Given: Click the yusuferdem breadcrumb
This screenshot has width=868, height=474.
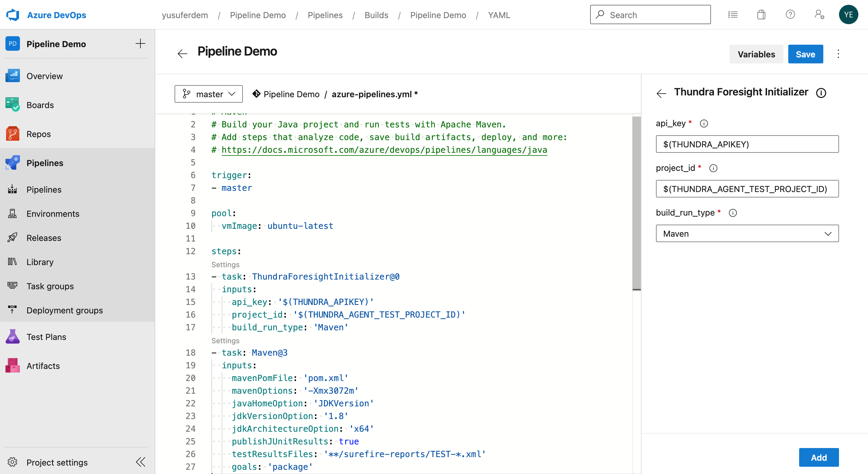Looking at the screenshot, I should 185,15.
